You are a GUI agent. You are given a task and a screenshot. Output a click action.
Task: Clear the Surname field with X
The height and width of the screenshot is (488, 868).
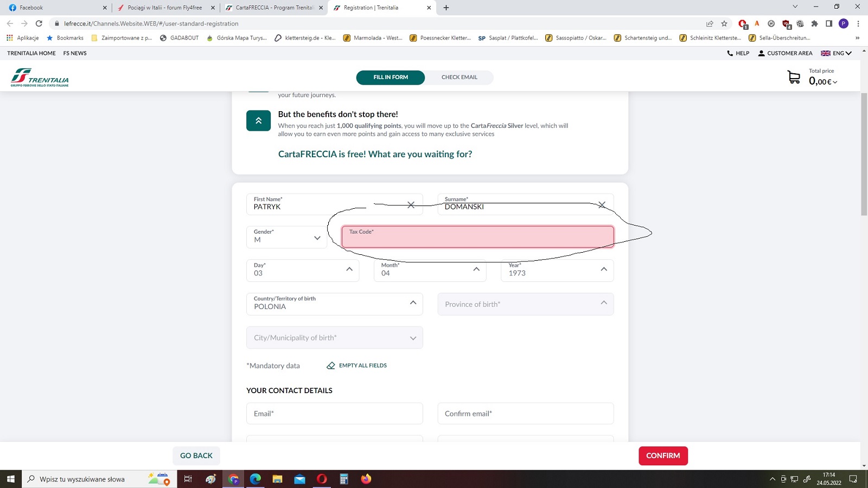click(602, 204)
